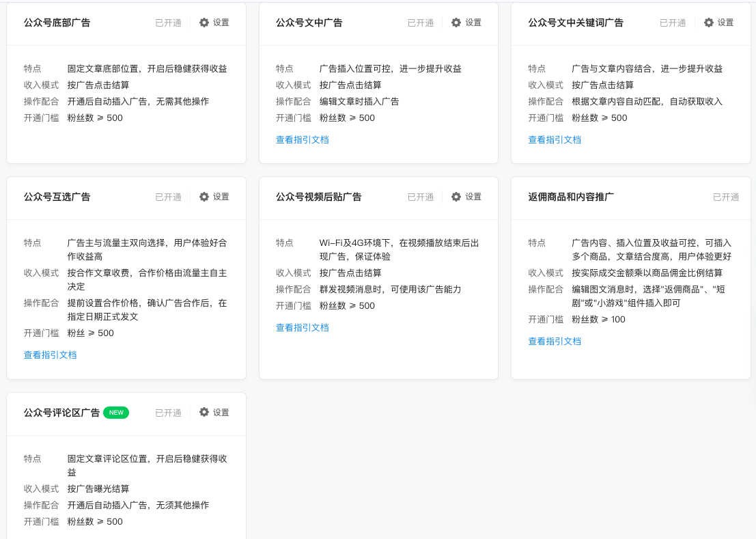This screenshot has width=756, height=539.
Task: Click 查看指引文档 under 公众号视频后贴广告
Action: [x=302, y=327]
